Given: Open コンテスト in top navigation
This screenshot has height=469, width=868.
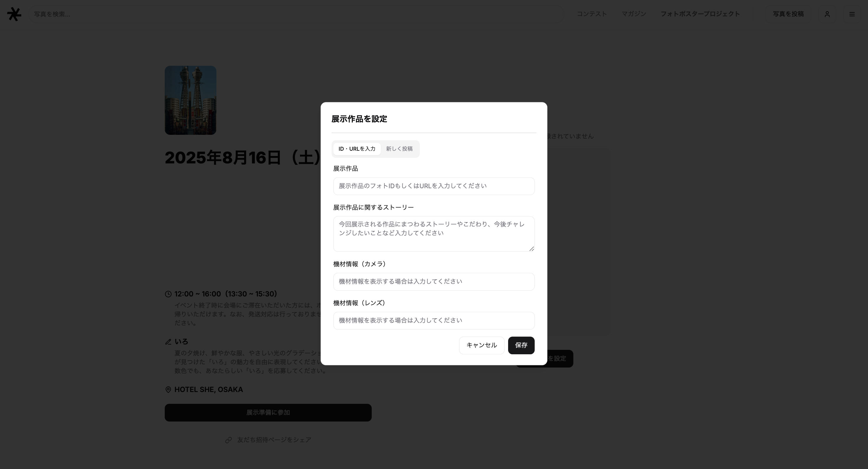Looking at the screenshot, I should coord(592,14).
